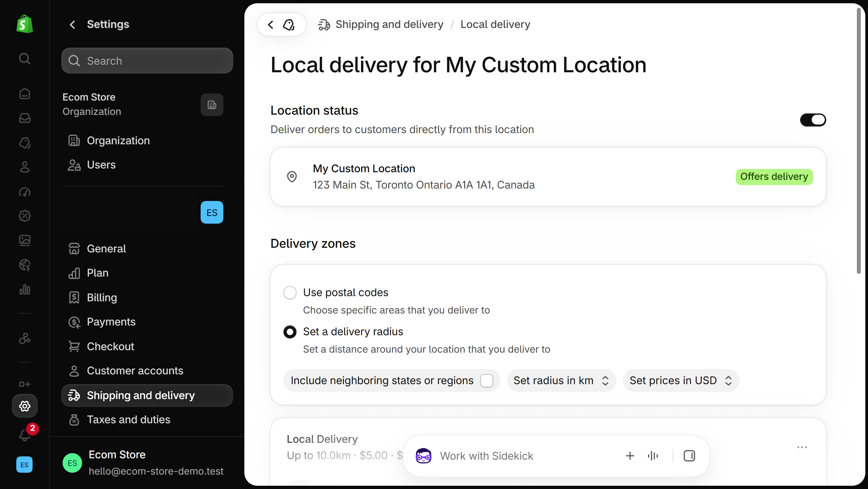Open the Set prices in USD dropdown
The height and width of the screenshot is (489, 868).
coord(681,381)
